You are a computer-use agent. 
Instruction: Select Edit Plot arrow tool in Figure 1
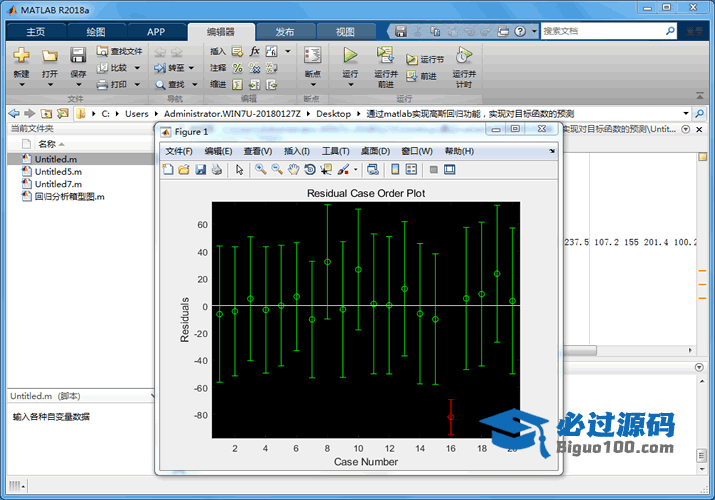(239, 170)
